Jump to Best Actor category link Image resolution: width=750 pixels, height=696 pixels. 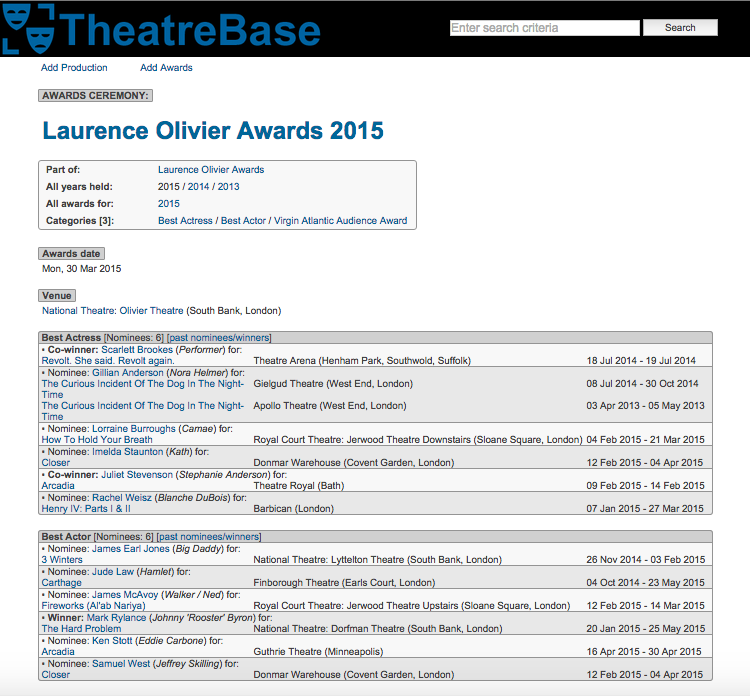243,221
